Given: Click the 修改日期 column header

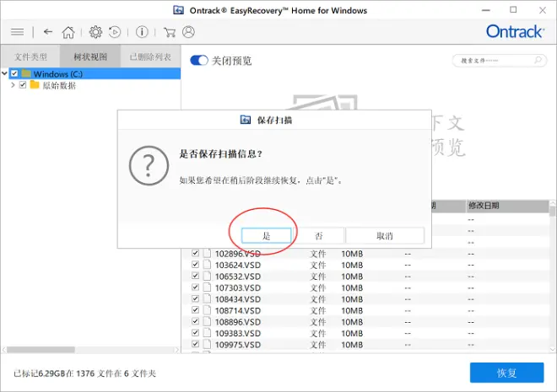Looking at the screenshot, I should pos(507,206).
